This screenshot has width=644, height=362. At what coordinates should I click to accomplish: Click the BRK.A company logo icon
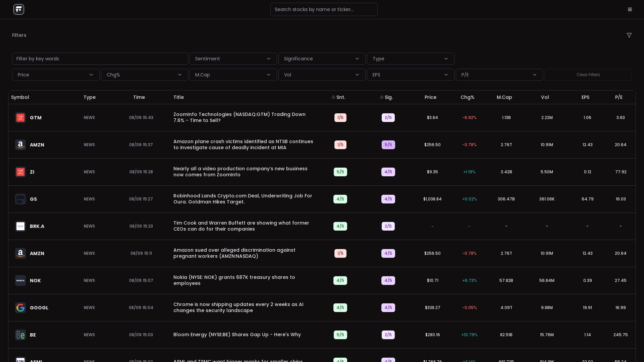tap(20, 226)
